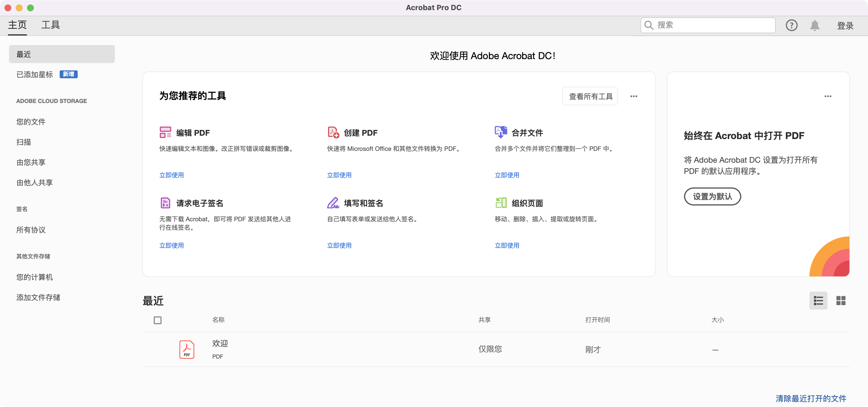Click the Request E-signature (请求电子签名) icon
868x407 pixels.
(x=165, y=203)
